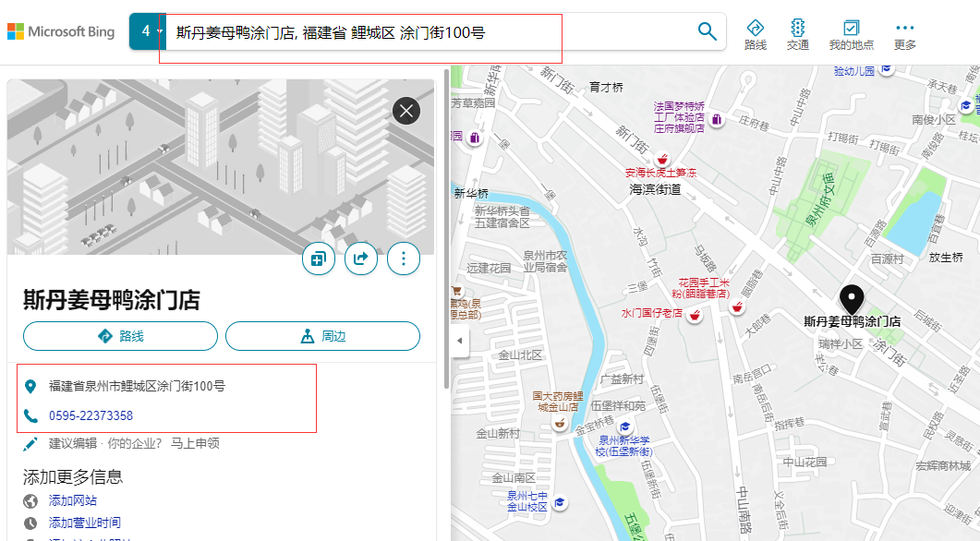Click the 建议编辑 suggest edit link
Screen dimensions: 980x541
tap(72, 443)
